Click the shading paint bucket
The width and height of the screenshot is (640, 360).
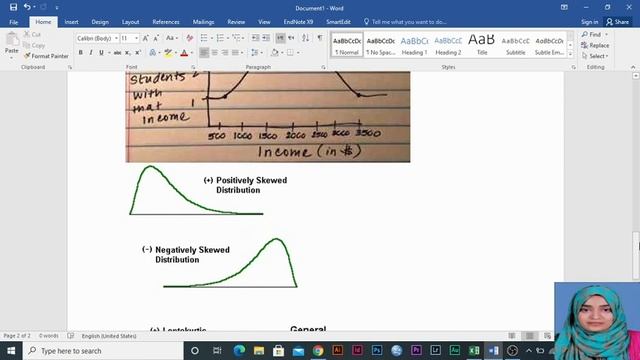[x=275, y=53]
